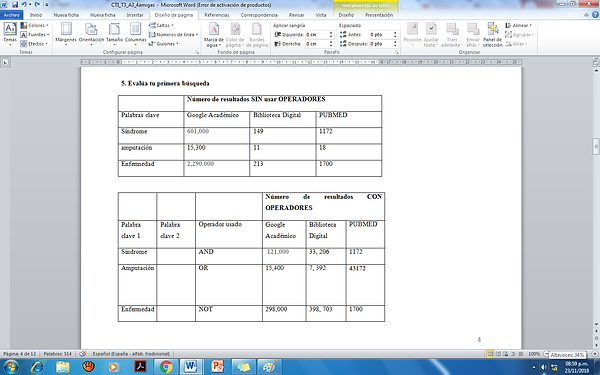
Task: Select the Print Layout view button
Action: coord(490,354)
